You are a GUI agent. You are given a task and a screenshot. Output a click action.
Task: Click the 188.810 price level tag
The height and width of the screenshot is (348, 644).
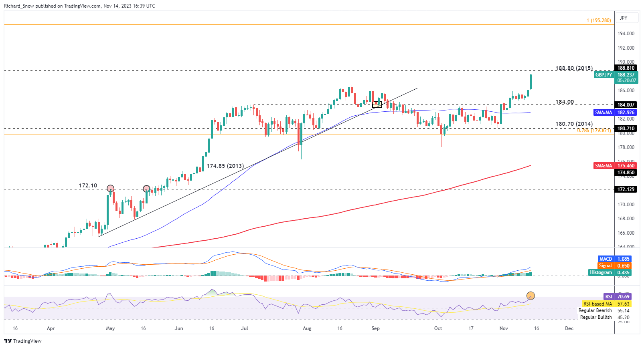(x=626, y=68)
